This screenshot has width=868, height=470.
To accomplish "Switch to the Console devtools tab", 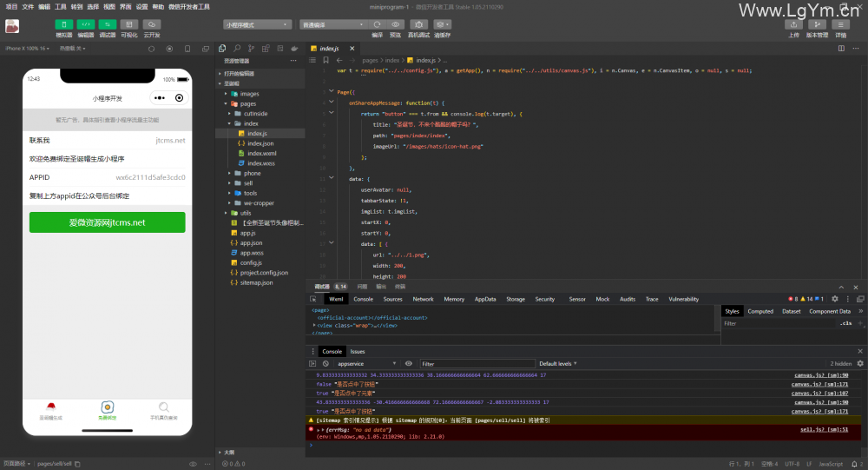I will [363, 300].
